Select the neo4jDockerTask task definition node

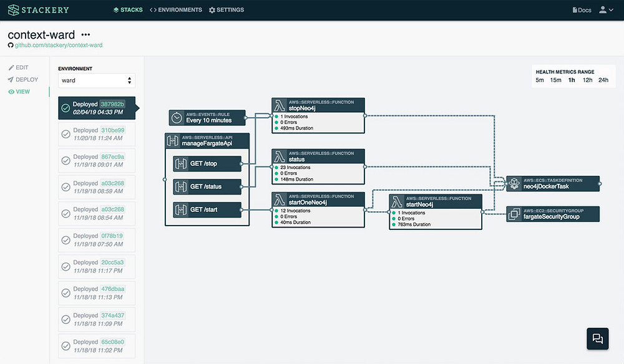[553, 184]
